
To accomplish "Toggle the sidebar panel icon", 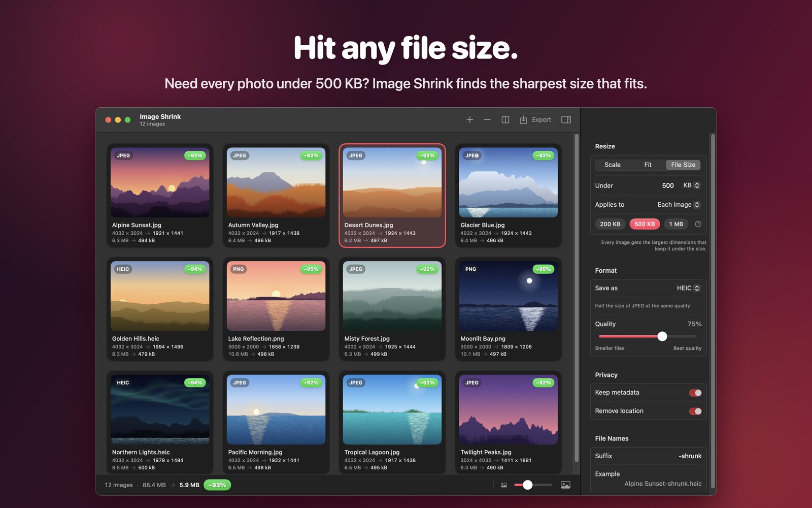I will 566,120.
